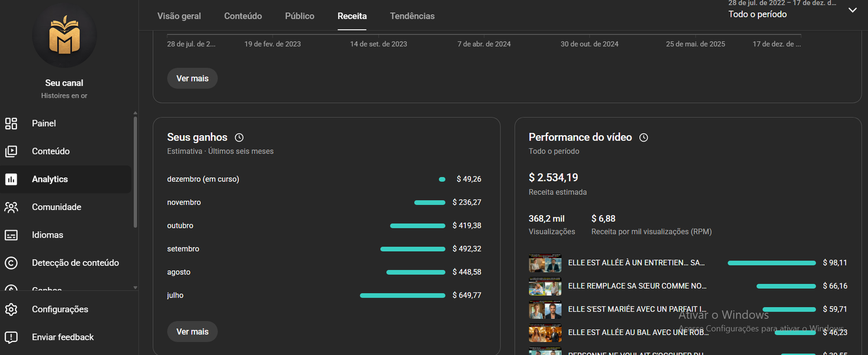Click the Idiomas subtitles icon
The width and height of the screenshot is (868, 355).
tap(11, 235)
